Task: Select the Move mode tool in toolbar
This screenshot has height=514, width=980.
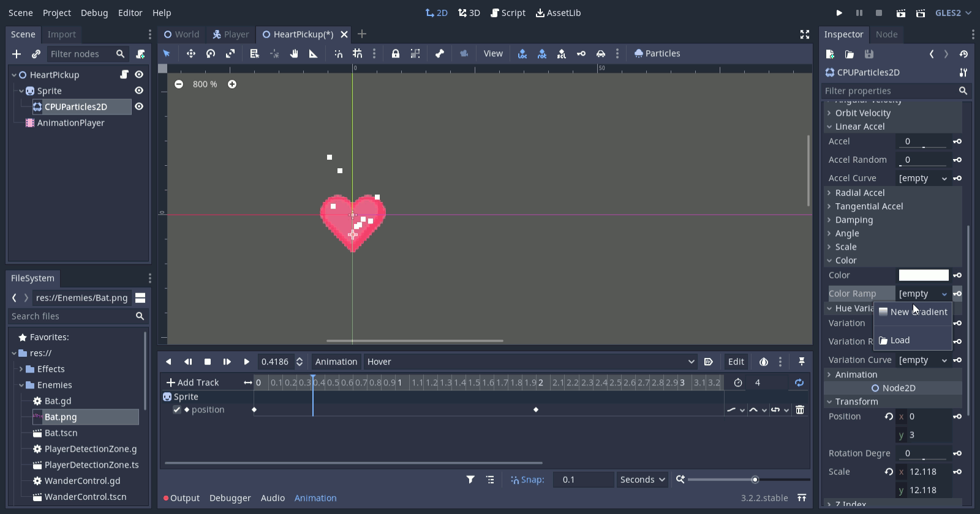Action: pos(191,54)
